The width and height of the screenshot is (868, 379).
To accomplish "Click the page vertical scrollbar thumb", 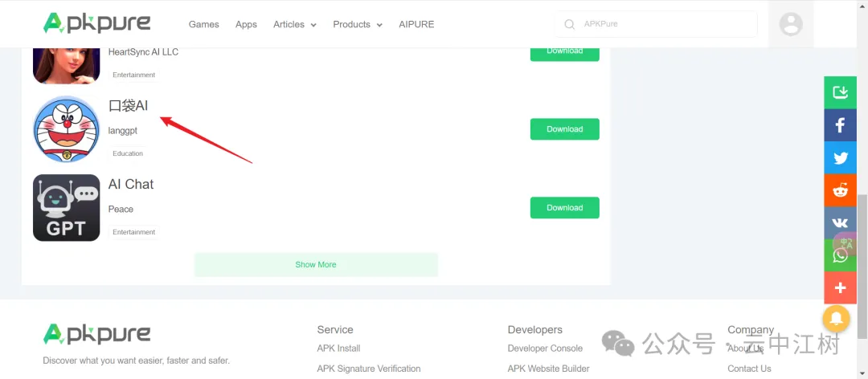I will click(x=862, y=266).
